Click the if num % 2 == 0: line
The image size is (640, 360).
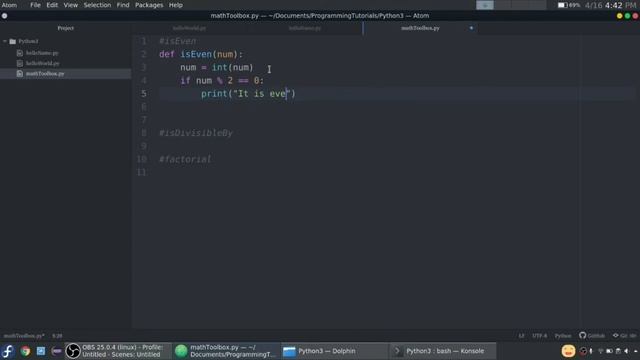(x=222, y=80)
